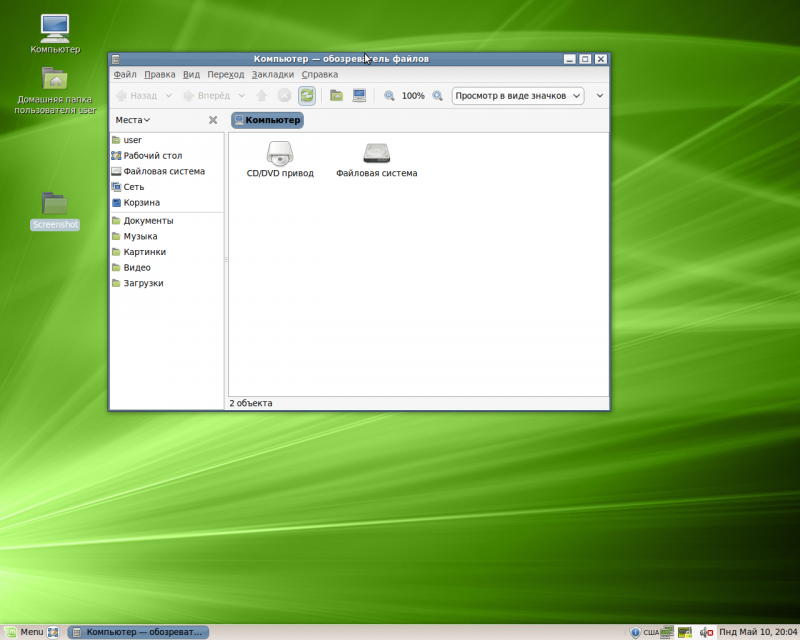
Task: Click the window menu icon in the title bar
Action: [x=116, y=59]
